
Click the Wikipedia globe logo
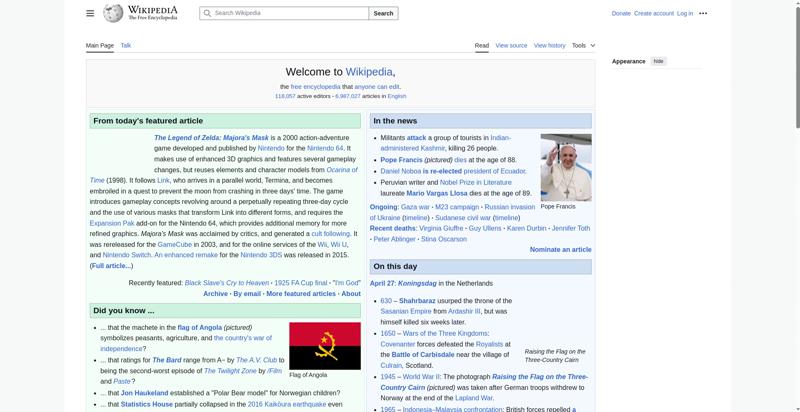pyautogui.click(x=113, y=13)
